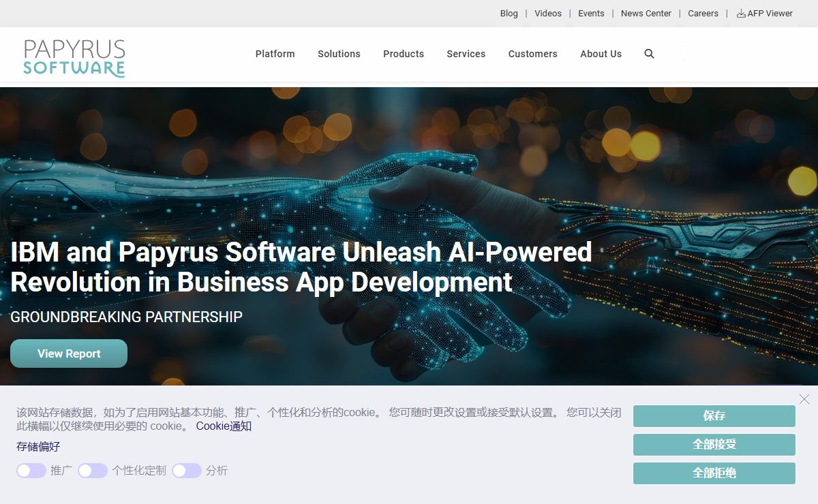Open the Products menu
The height and width of the screenshot is (504, 818).
(404, 54)
